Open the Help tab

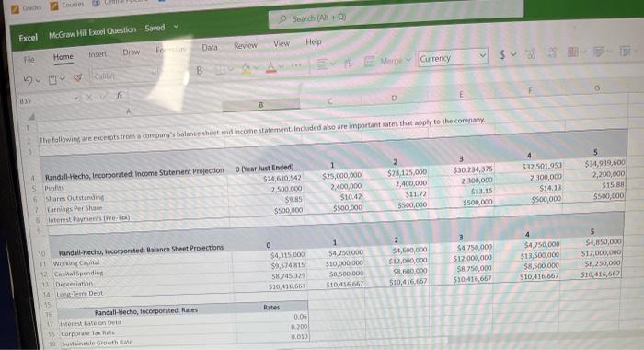(x=314, y=42)
